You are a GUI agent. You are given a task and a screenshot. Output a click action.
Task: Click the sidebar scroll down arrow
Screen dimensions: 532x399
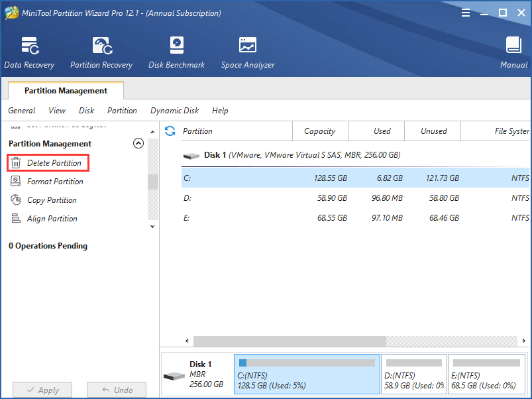pyautogui.click(x=152, y=227)
